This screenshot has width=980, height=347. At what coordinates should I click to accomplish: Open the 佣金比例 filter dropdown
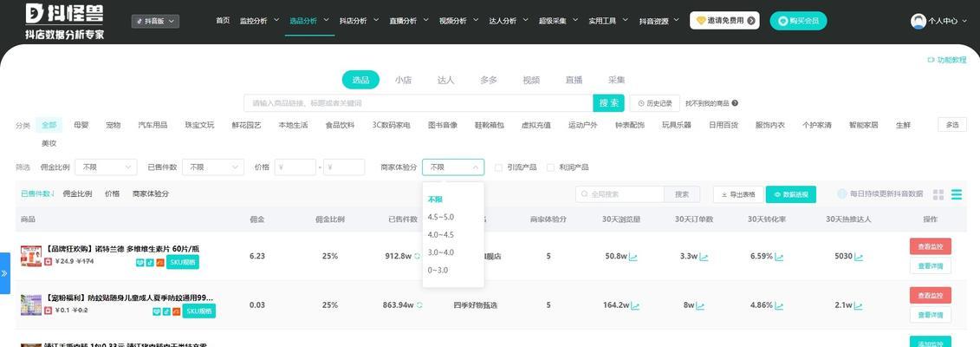[x=107, y=167]
